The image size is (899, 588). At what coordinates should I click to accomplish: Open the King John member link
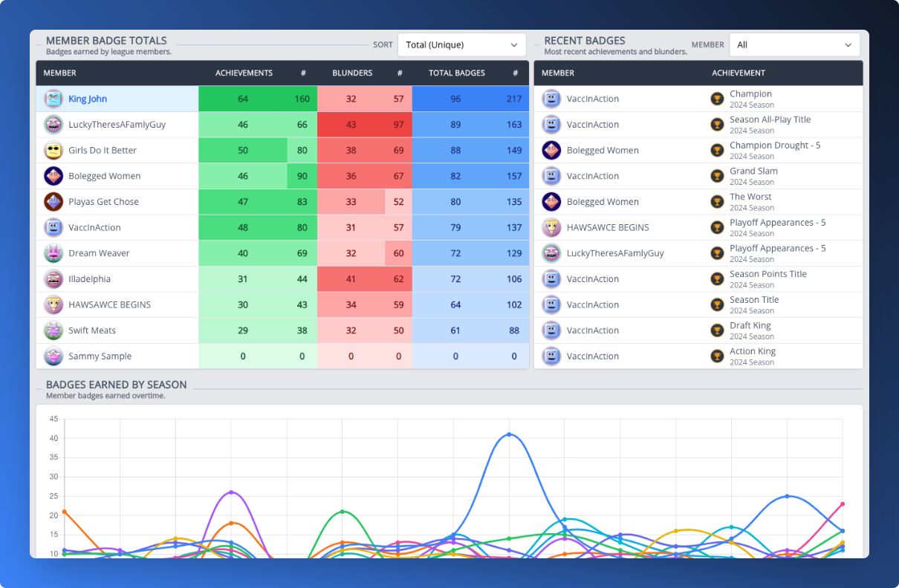click(88, 99)
